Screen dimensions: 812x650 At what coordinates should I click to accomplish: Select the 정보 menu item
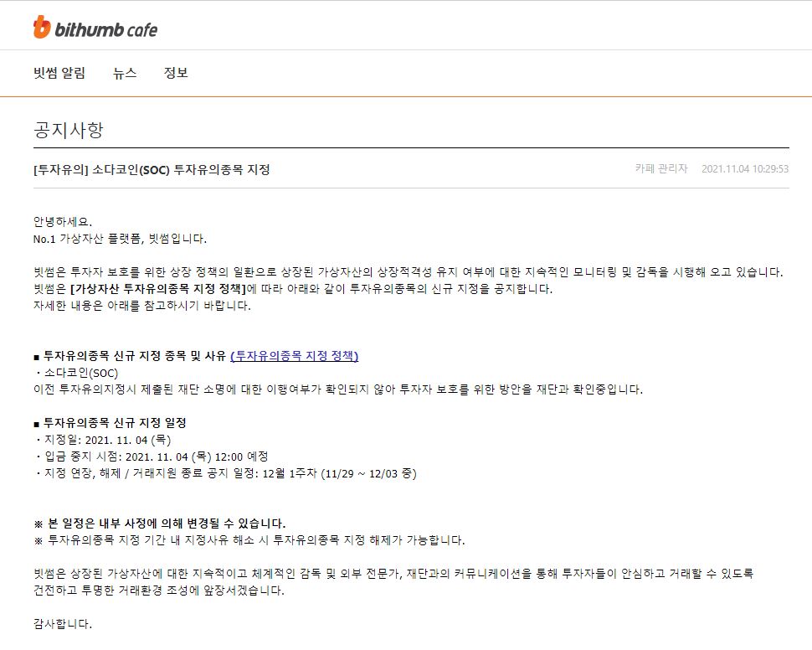coord(176,73)
